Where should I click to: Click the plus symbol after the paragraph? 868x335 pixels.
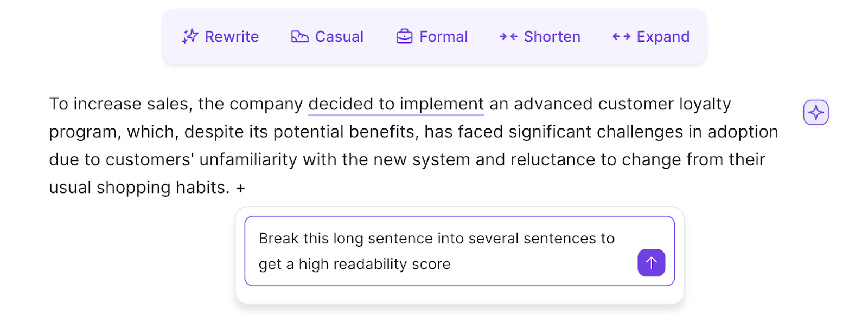tap(240, 187)
